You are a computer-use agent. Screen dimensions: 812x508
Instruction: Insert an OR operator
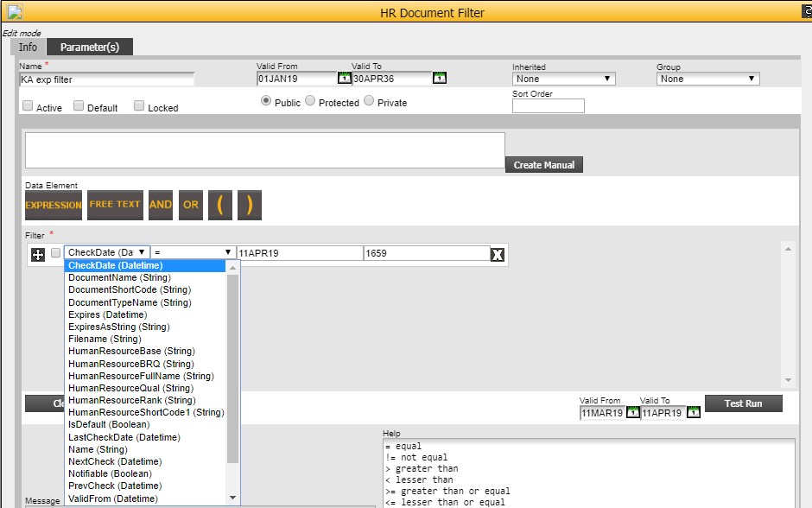[x=190, y=205]
